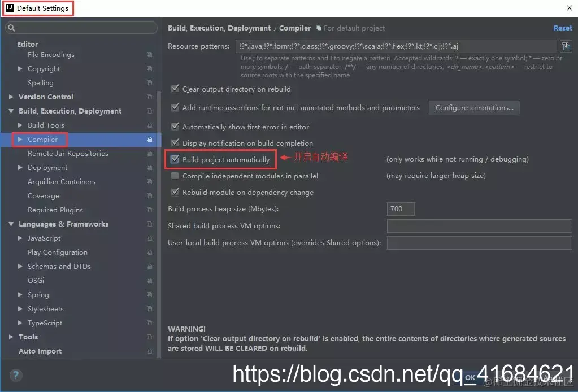The width and height of the screenshot is (578, 392).
Task: Click Build, Execution, Deployment breadcrumb
Action: (x=219, y=28)
